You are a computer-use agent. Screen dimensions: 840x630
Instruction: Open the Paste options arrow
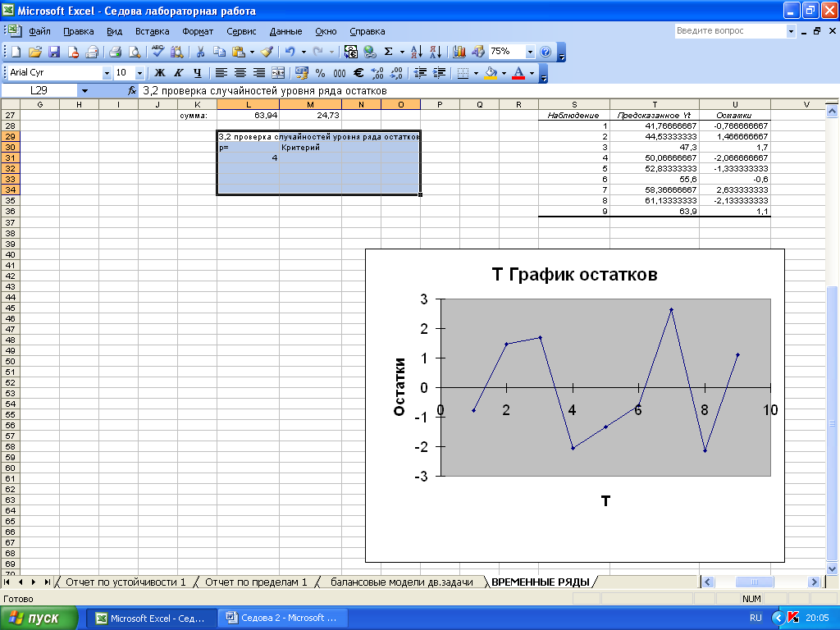(252, 52)
